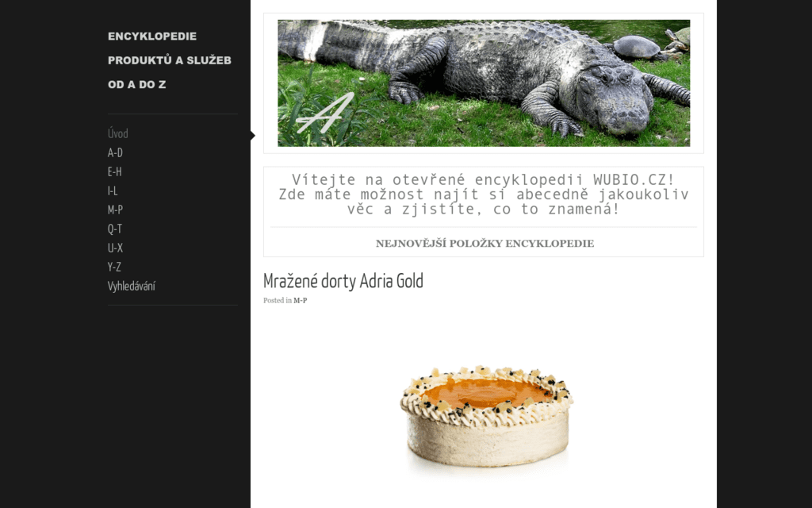Click the active-page arrow beside Úvod
This screenshot has width=812, height=508.
click(x=253, y=136)
